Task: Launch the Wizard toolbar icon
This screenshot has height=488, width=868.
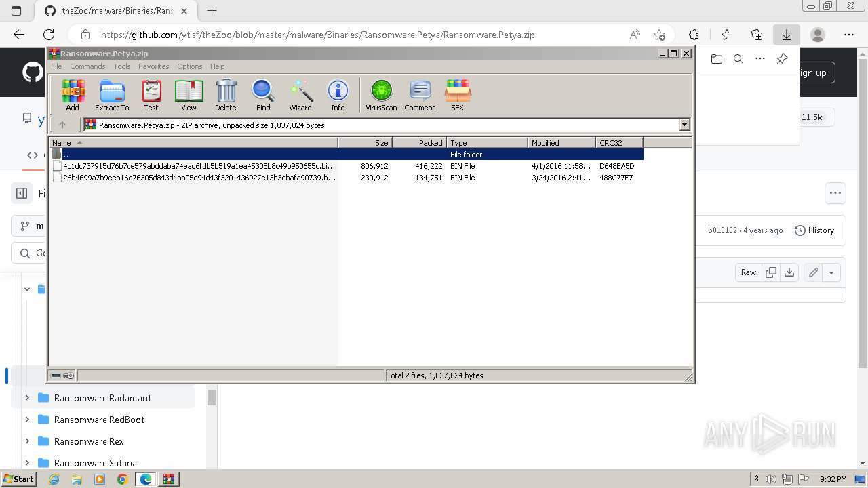Action: pyautogui.click(x=300, y=95)
